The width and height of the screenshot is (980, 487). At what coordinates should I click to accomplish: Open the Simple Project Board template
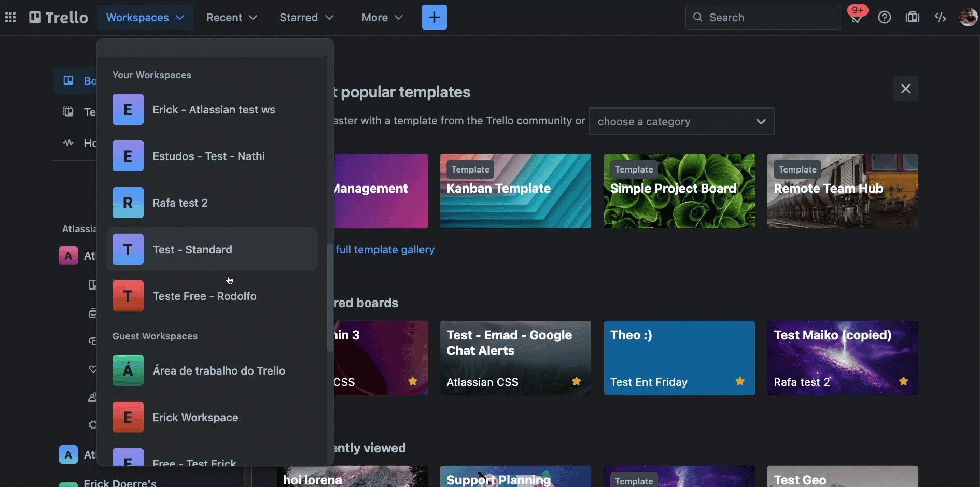(x=679, y=191)
